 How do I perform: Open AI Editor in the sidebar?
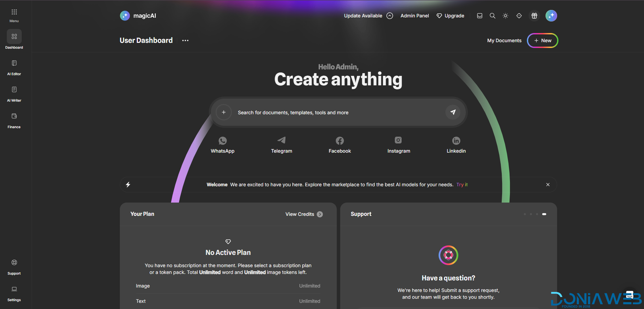(x=14, y=67)
